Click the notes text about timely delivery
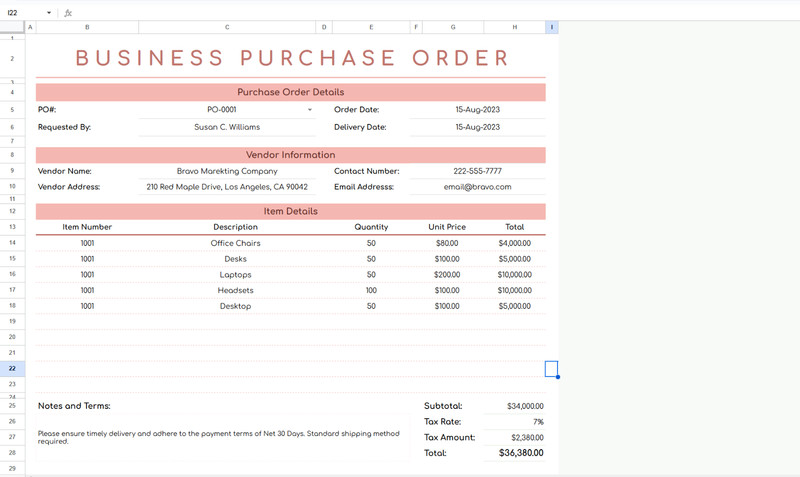The width and height of the screenshot is (800, 477). (x=219, y=437)
